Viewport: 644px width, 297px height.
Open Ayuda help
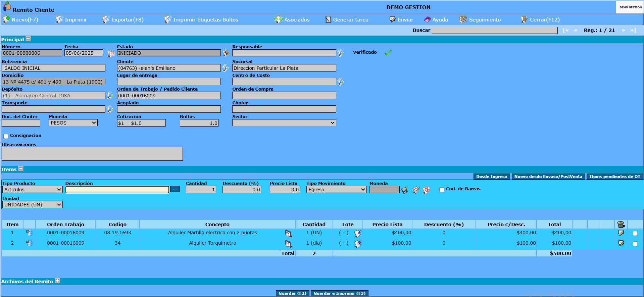pyautogui.click(x=436, y=20)
